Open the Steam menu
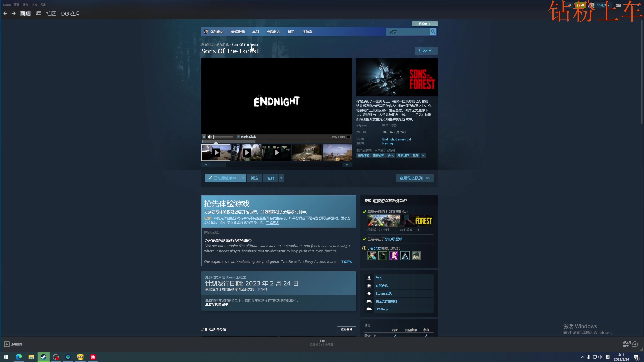Screen dimensions: 644x362 click(x=7, y=5)
